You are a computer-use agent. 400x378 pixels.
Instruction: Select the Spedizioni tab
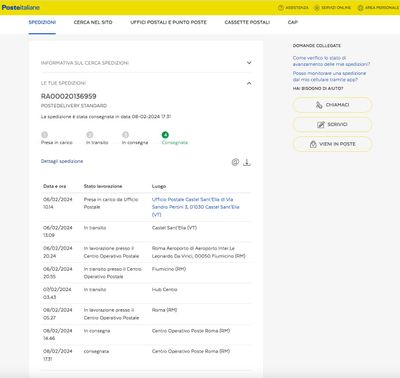(x=42, y=22)
